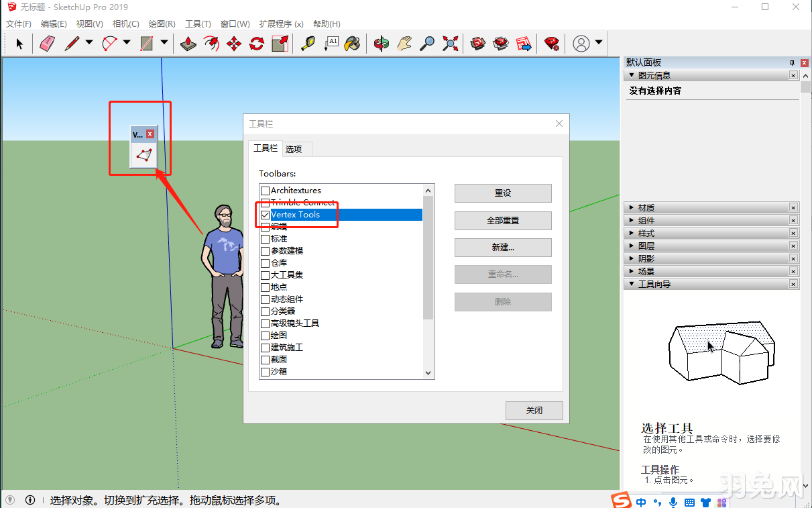Select the Eraser tool

pos(47,44)
